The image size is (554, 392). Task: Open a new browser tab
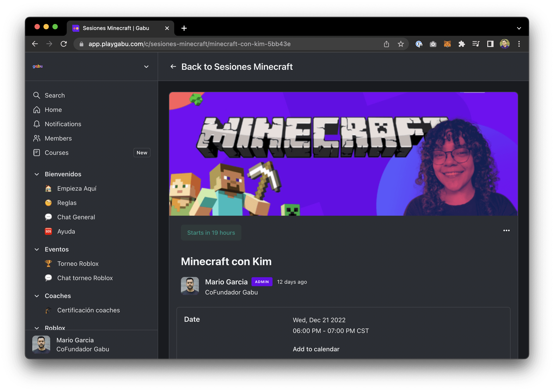pyautogui.click(x=184, y=28)
